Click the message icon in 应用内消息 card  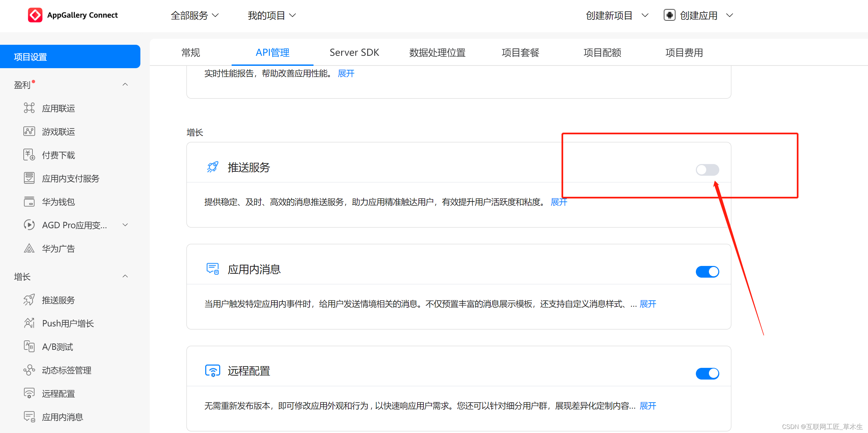213,269
